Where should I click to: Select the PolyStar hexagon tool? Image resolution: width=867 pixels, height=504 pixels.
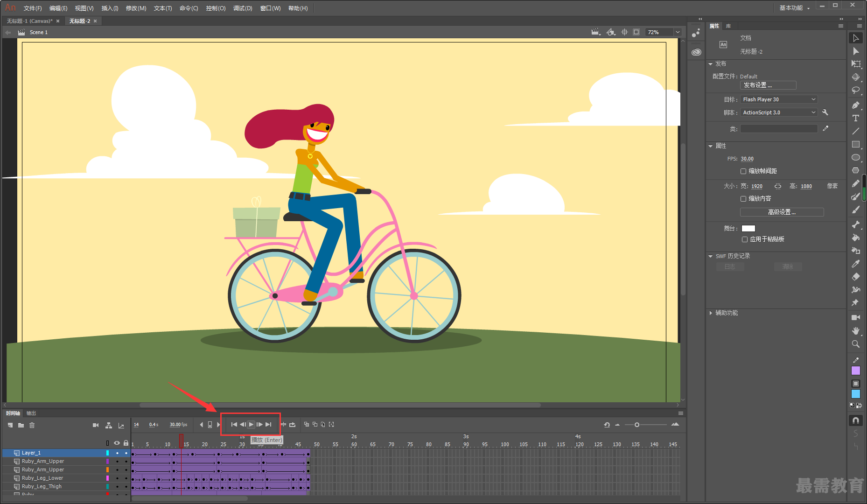[x=856, y=171]
